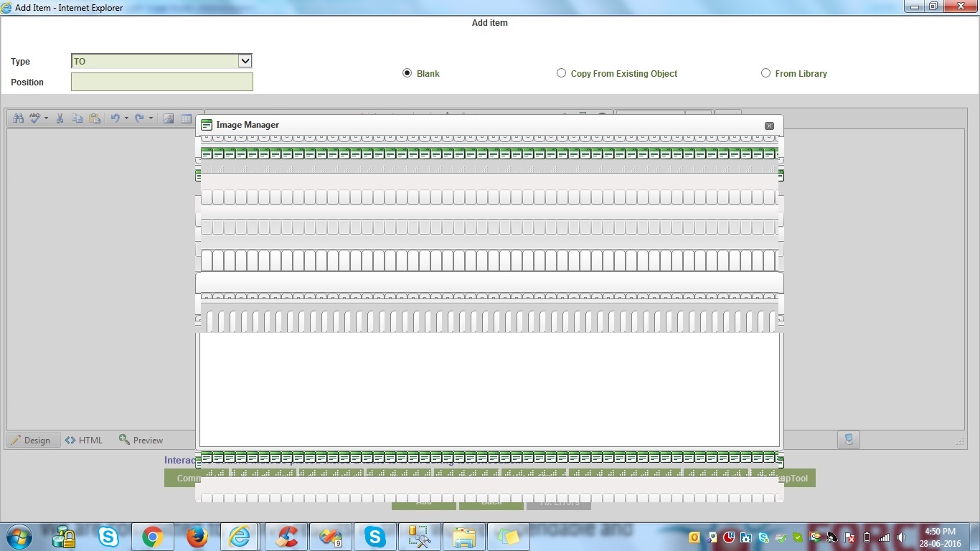Click the Paste clipboard icon

point(95,118)
